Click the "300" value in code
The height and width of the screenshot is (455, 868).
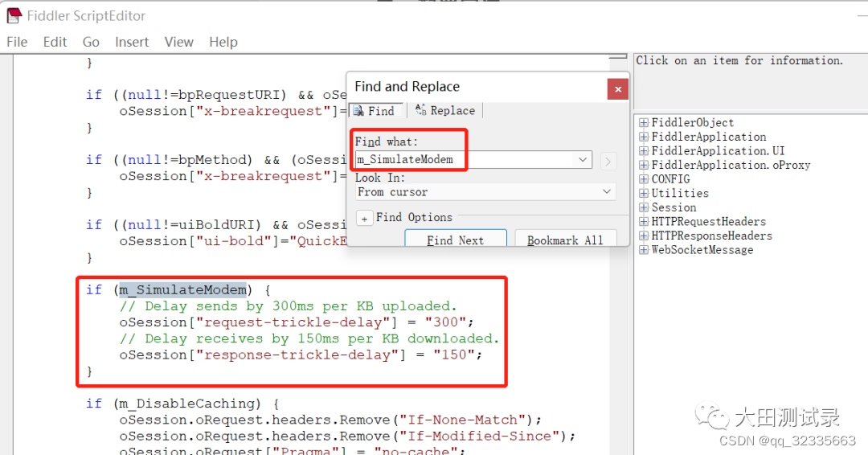(445, 322)
